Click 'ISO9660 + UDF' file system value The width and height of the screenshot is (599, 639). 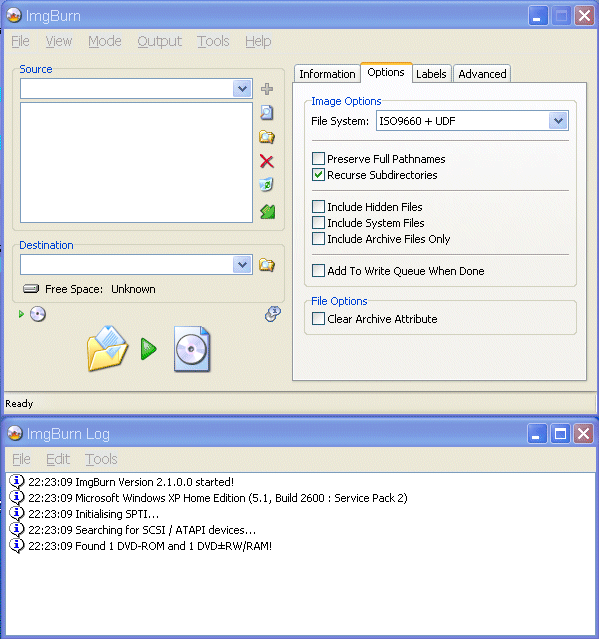click(417, 121)
